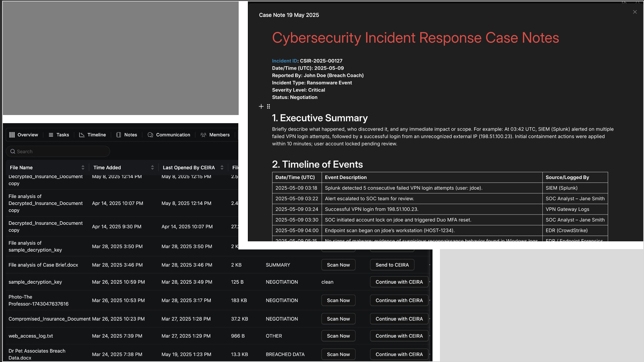Open the Overview tab
This screenshot has width=644, height=362.
click(24, 135)
